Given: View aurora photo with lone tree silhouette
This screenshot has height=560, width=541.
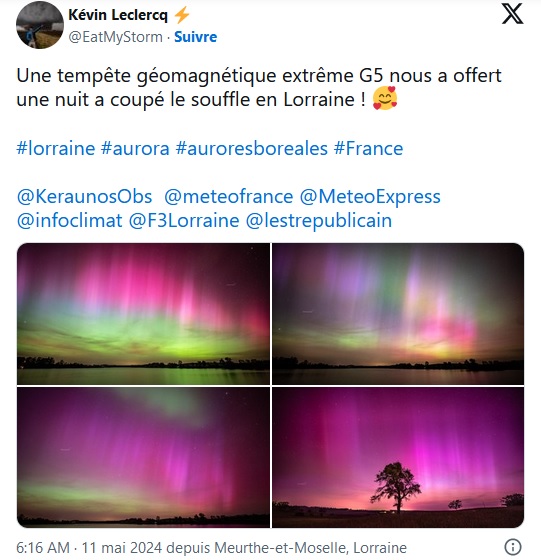Looking at the screenshot, I should pos(398,457).
